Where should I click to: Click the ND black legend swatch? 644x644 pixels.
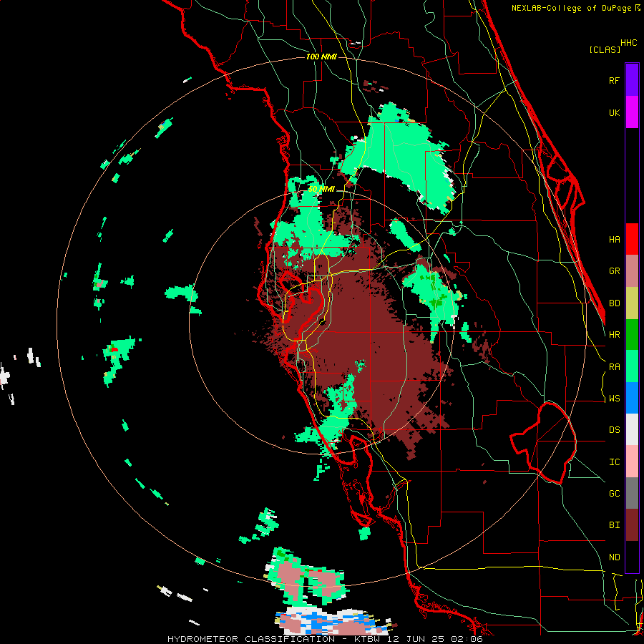(x=632, y=557)
